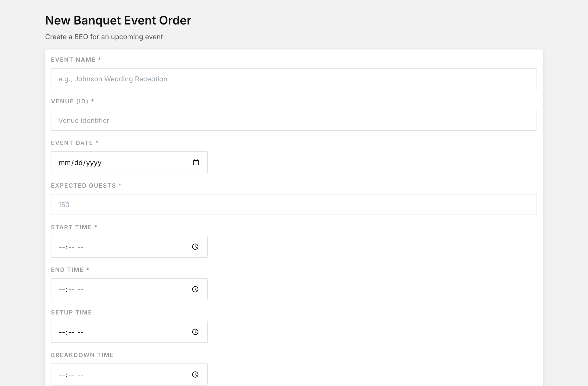Select the Start Time input field

(129, 247)
